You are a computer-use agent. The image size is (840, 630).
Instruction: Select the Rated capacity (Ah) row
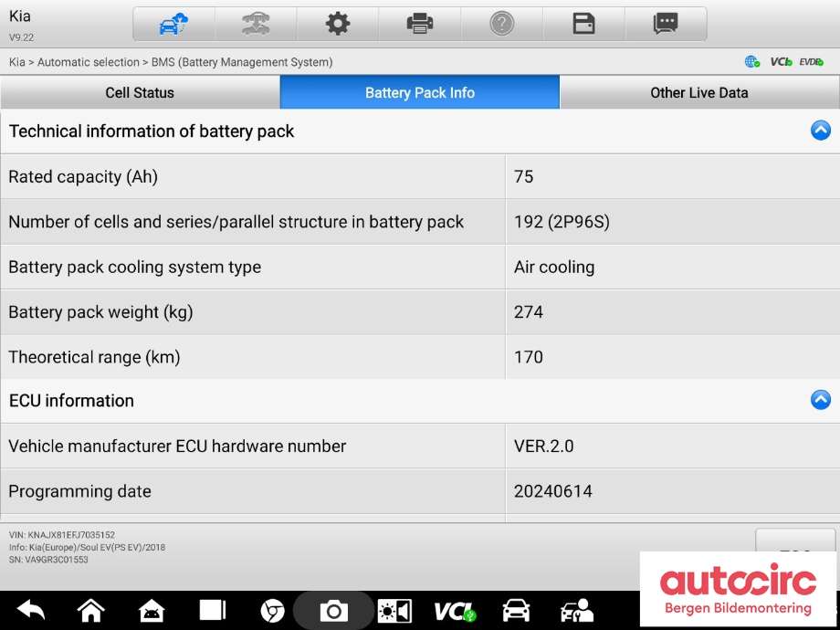tap(420, 177)
